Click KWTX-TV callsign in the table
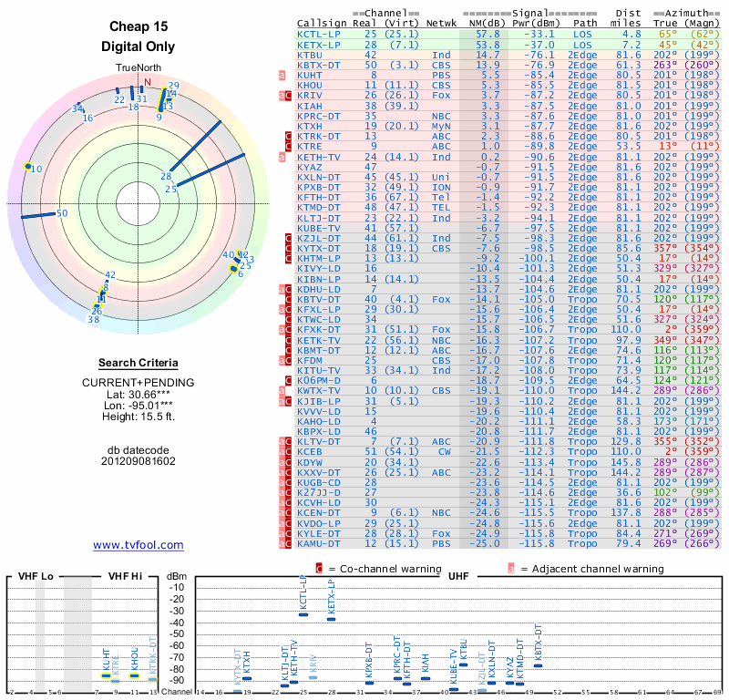This screenshot has width=729, height=700. [x=318, y=391]
